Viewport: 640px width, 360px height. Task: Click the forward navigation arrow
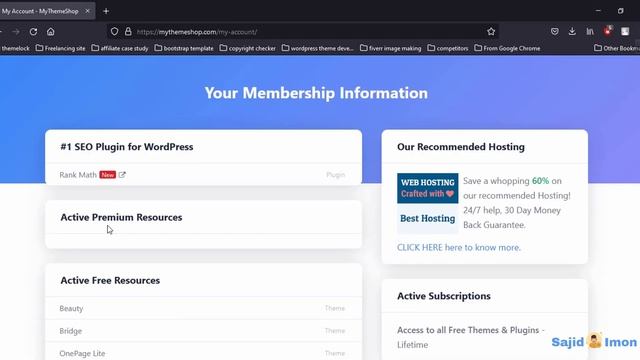16,32
